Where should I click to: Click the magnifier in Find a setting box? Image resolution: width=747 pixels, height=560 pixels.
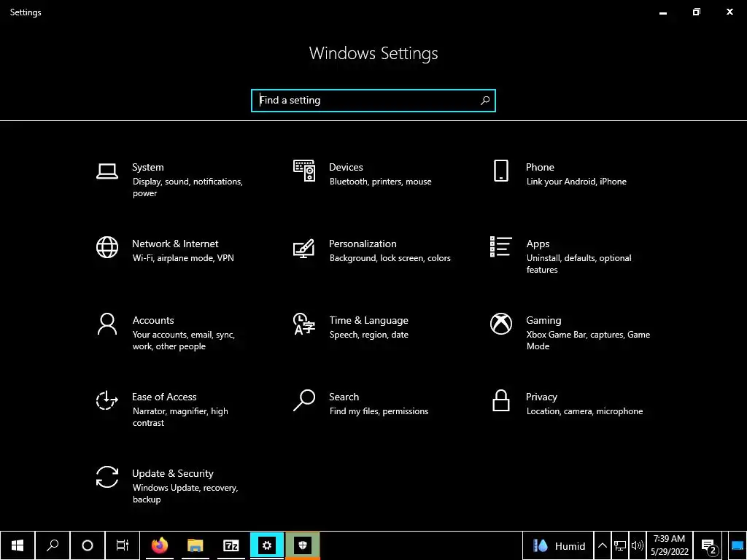485,101
